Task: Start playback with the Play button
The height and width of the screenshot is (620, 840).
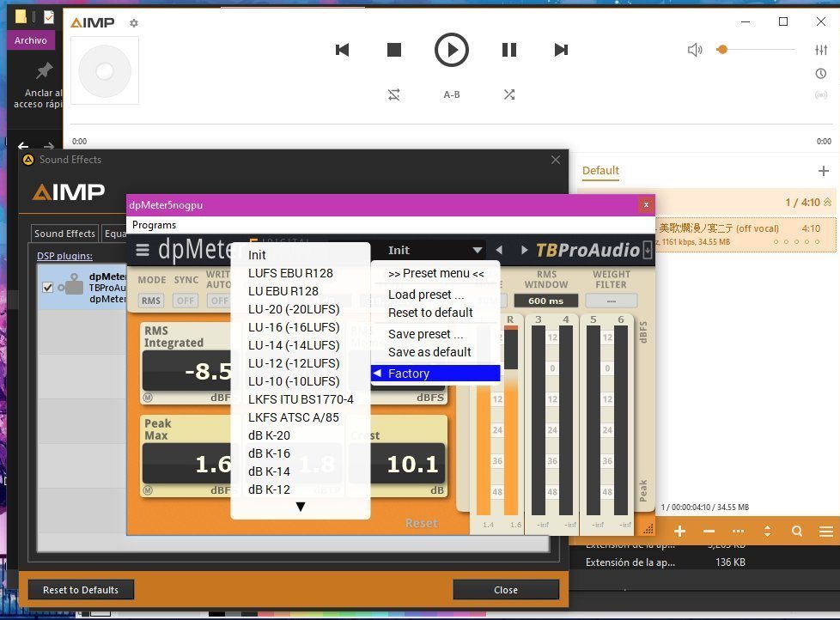Action: (451, 50)
